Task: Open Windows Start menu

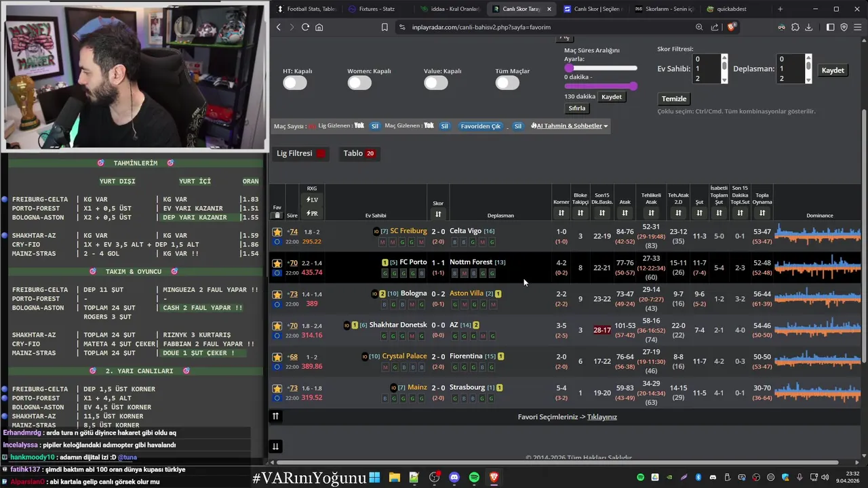Action: (374, 477)
